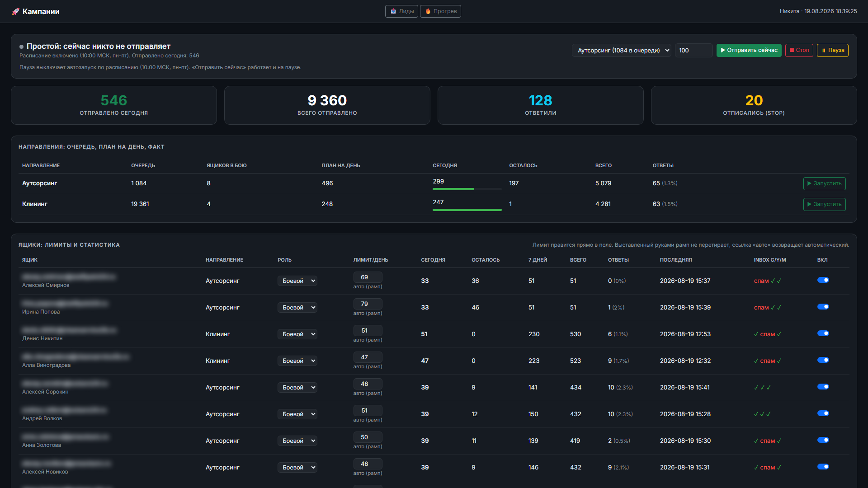The width and height of the screenshot is (868, 488).
Task: Open the Аутсорсинг queue selection dropdown
Action: [x=621, y=50]
